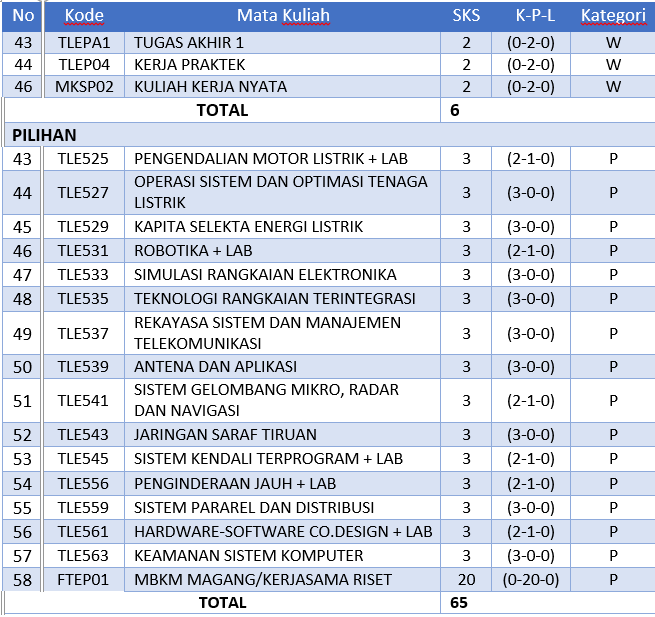Click the code 'FTEP01'

point(83,580)
